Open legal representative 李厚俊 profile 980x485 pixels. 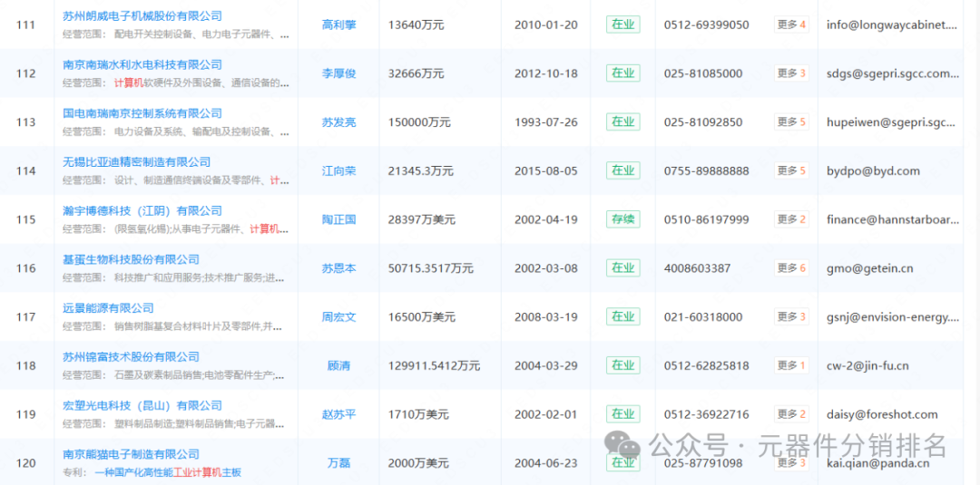tap(338, 73)
